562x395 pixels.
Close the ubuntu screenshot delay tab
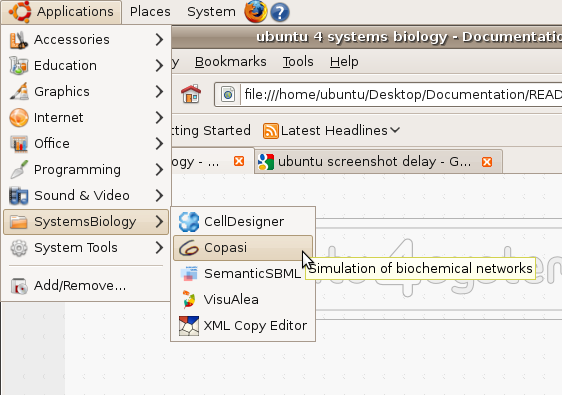487,162
